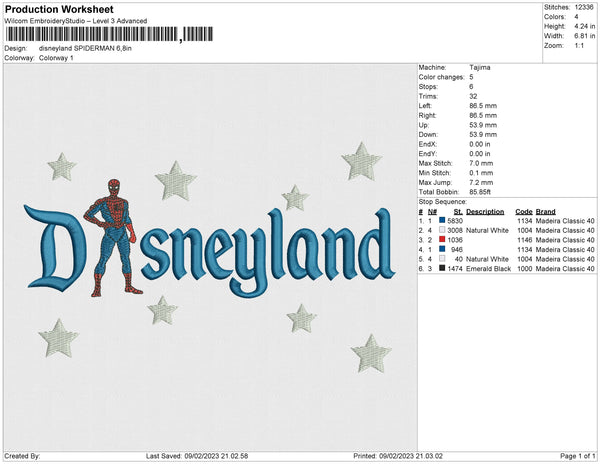600x464 pixels.
Task: Click the 'Printed: 09/02/2023 21.03.02' footer text
Action: point(398,456)
